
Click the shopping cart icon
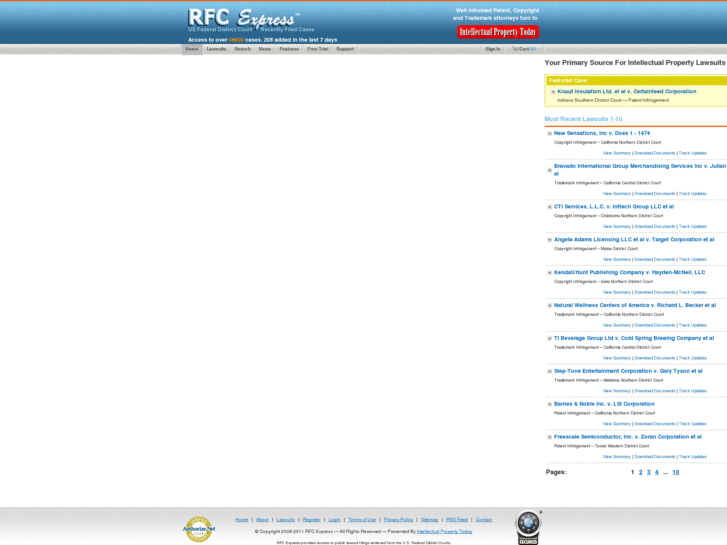point(515,49)
